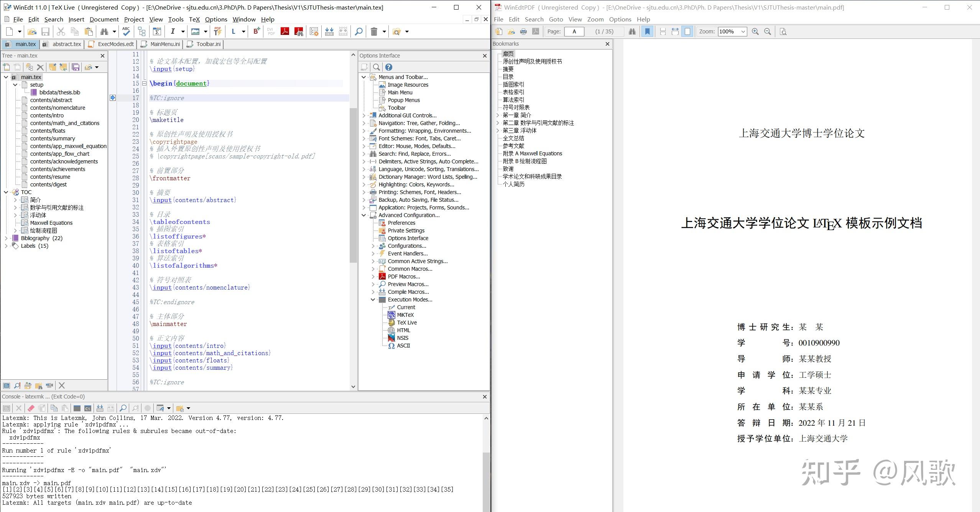This screenshot has width=980, height=512.
Task: Click the Spell check ABC icon
Action: pos(126,31)
